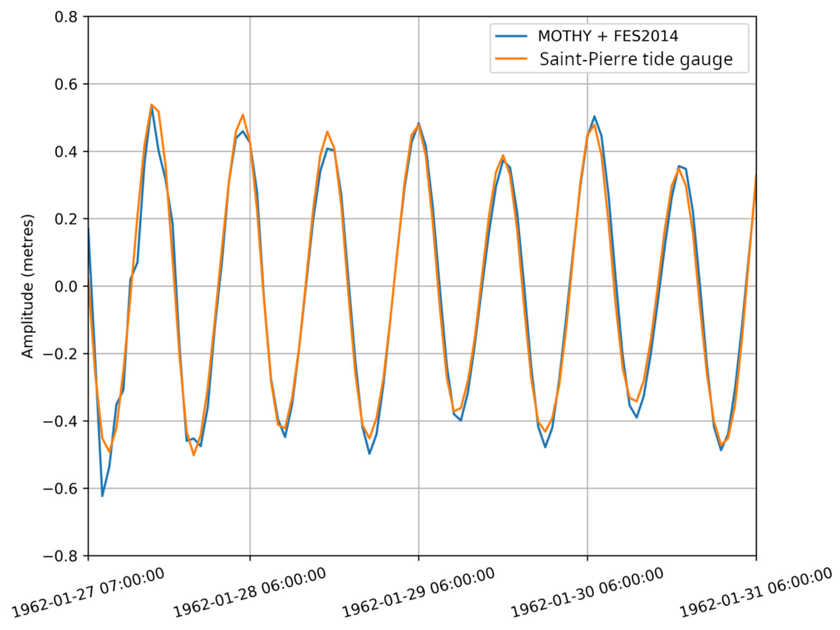Click the MOTHY + FES2014 legend label
Image resolution: width=840 pixels, height=630 pixels.
(608, 36)
